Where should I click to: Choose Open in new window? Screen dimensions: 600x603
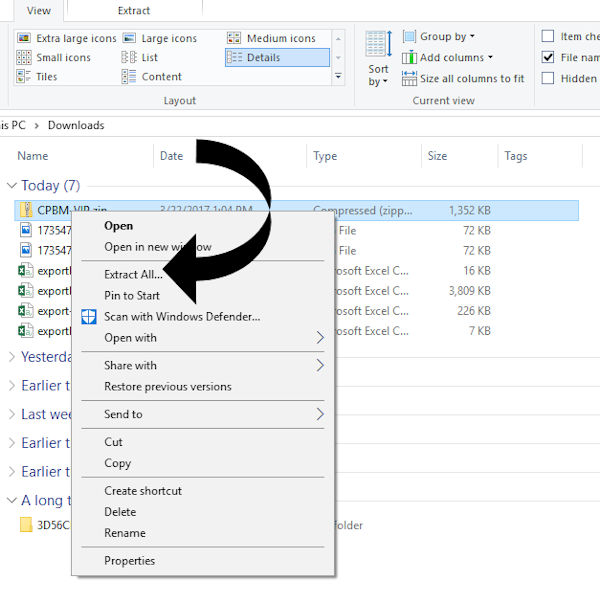[x=203, y=247]
